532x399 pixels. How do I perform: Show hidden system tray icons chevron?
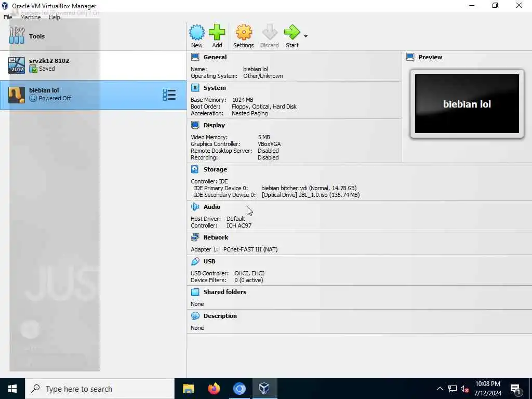[x=440, y=389]
